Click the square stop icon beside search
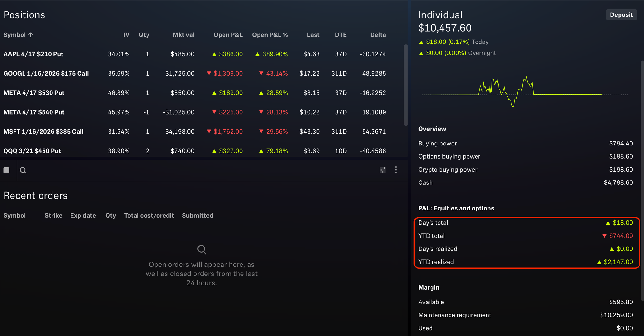The image size is (644, 336). click(6, 170)
